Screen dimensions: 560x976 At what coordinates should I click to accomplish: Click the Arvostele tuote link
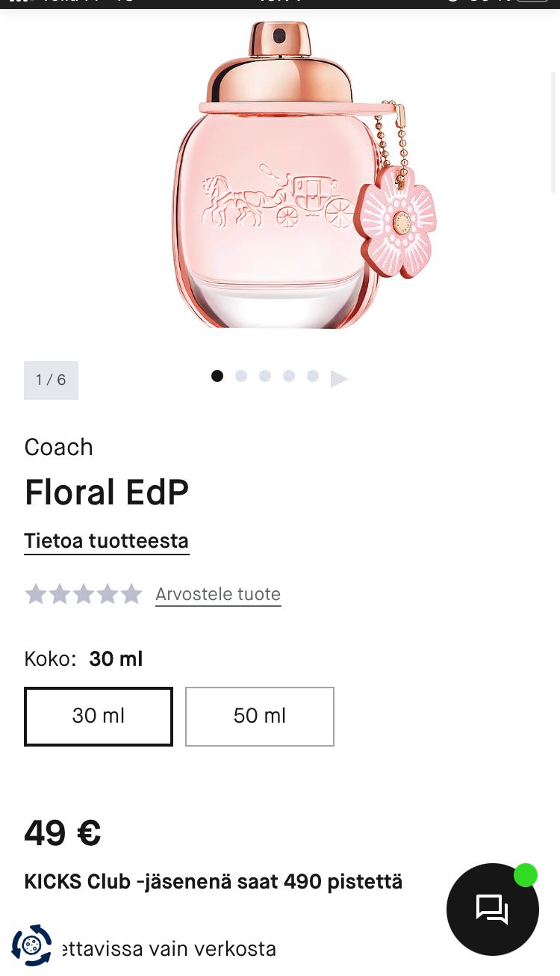(x=218, y=594)
